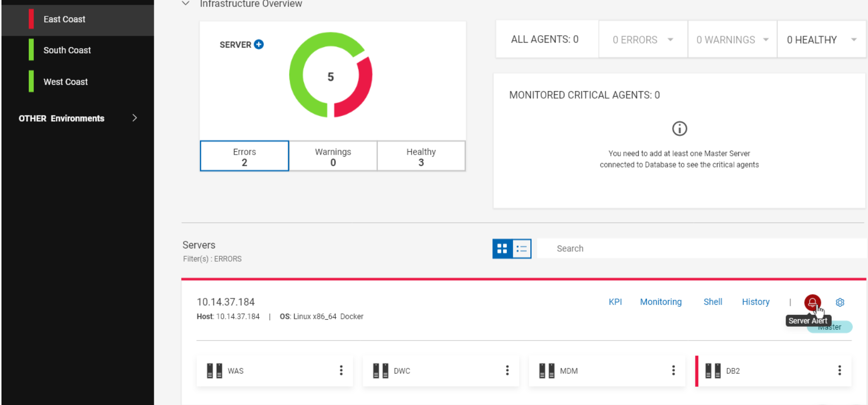Click the servers Search field
Viewport: 868px width, 405px height.
pos(699,248)
